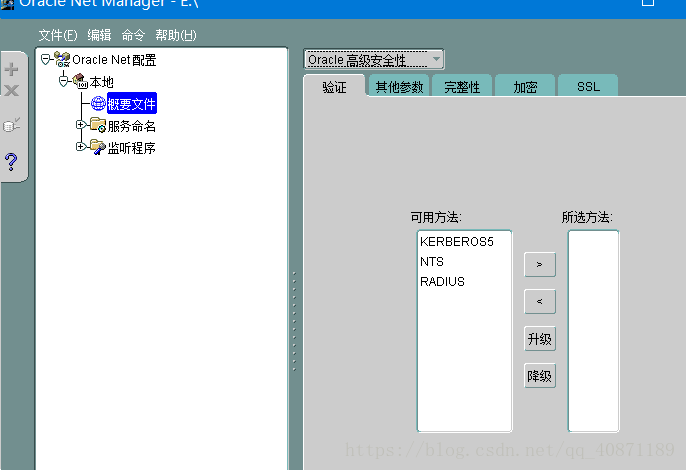Image resolution: width=686 pixels, height=470 pixels.
Task: Click the dotted pane splitter handle
Action: click(x=294, y=322)
